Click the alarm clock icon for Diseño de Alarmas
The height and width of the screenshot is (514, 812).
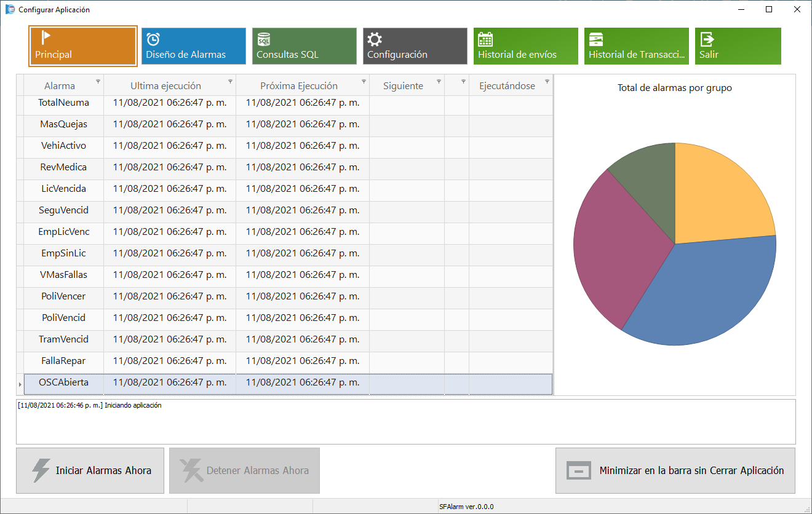pyautogui.click(x=153, y=39)
